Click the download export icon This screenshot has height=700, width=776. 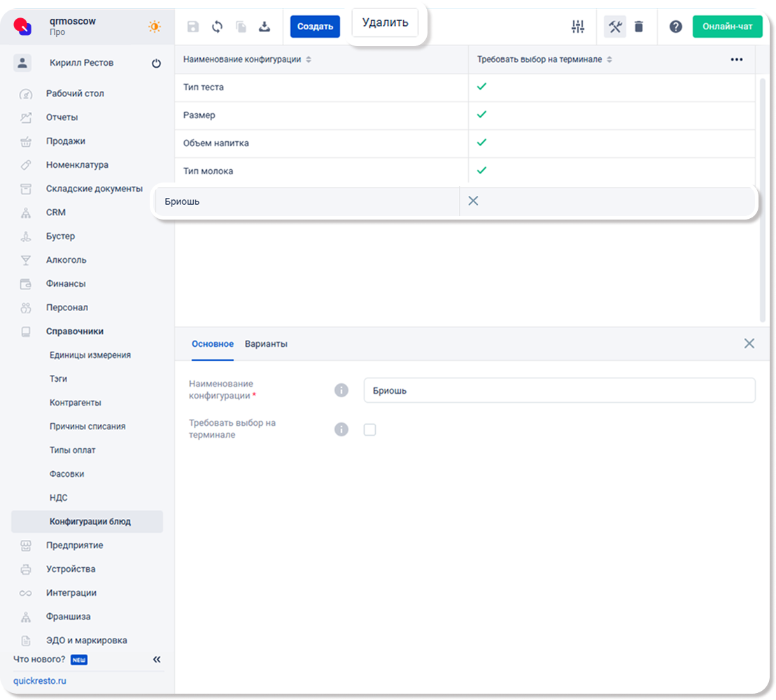click(264, 26)
